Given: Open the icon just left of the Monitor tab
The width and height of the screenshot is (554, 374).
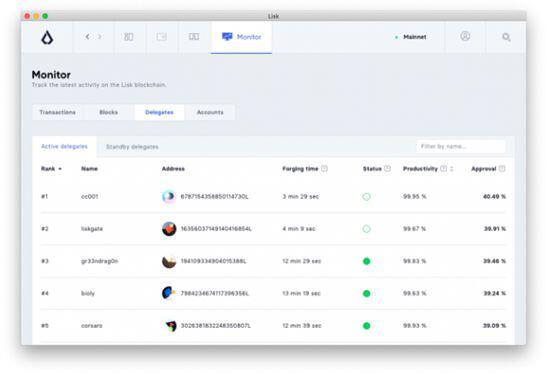Looking at the screenshot, I should click(194, 36).
